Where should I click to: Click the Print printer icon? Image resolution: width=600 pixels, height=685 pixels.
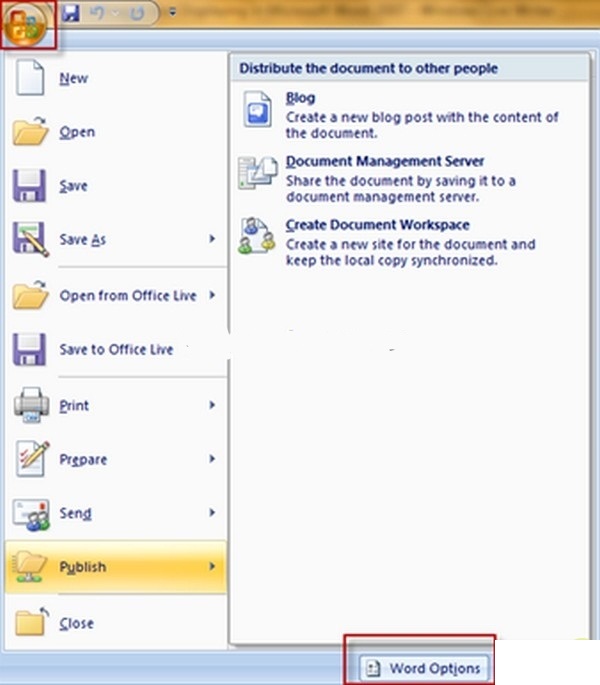point(31,405)
